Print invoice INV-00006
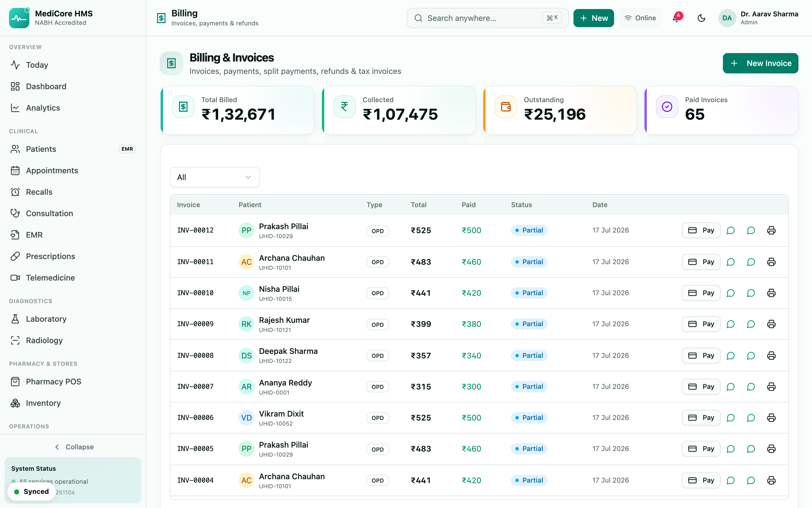The image size is (812, 508). [x=771, y=418]
